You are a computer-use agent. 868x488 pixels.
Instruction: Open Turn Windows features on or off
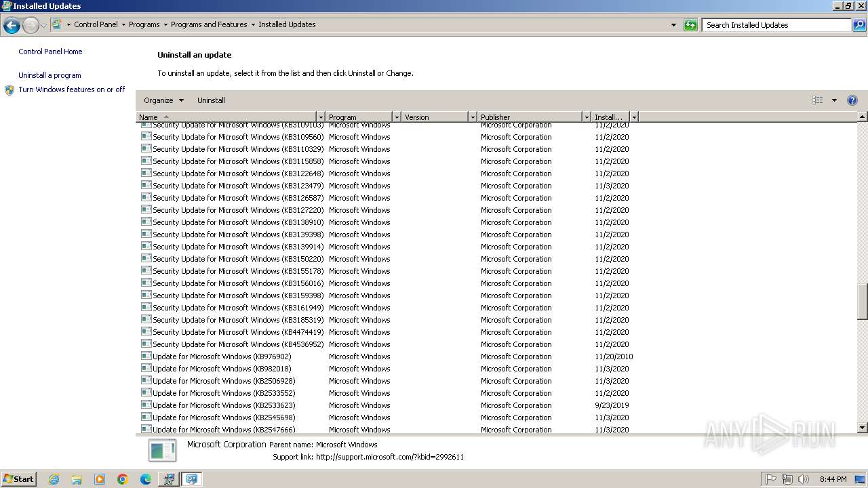point(72,89)
